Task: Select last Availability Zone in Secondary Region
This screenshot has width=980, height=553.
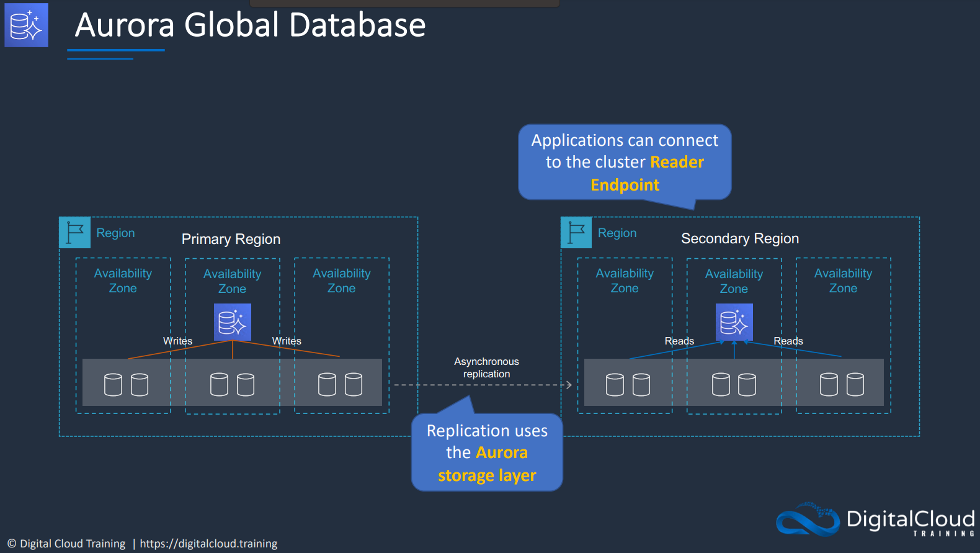Action: (x=843, y=281)
